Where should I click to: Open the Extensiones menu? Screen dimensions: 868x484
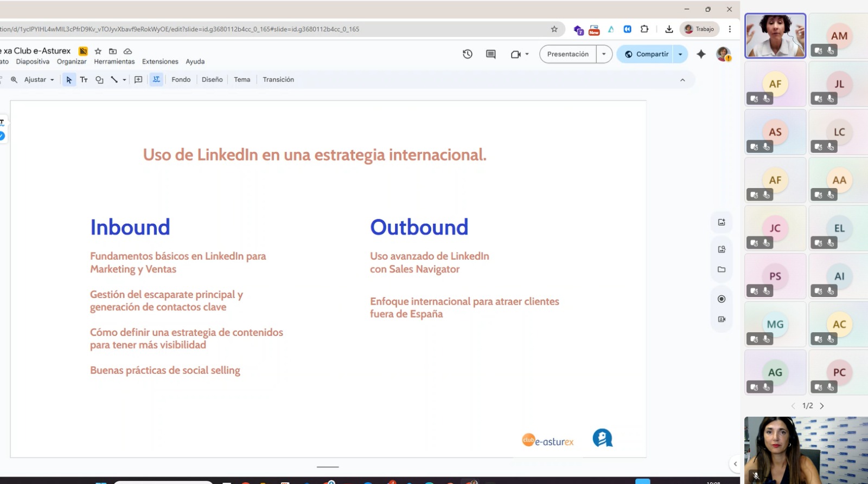point(160,62)
